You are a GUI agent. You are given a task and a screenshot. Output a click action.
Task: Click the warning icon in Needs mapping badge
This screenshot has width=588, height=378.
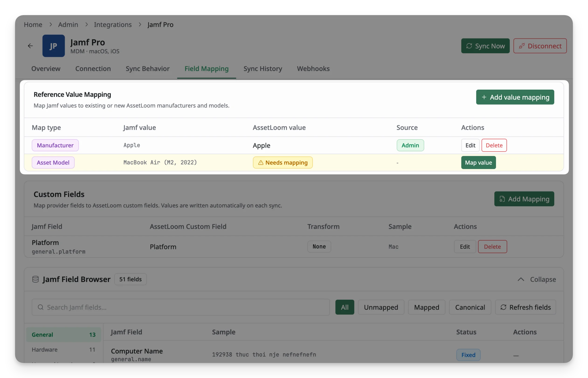pos(261,163)
